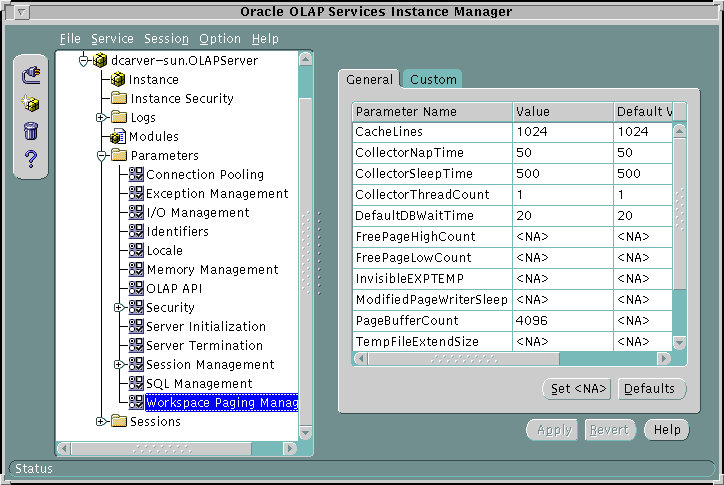Click the parameter table scroll down arrow
This screenshot has height=485, width=724.
[679, 343]
